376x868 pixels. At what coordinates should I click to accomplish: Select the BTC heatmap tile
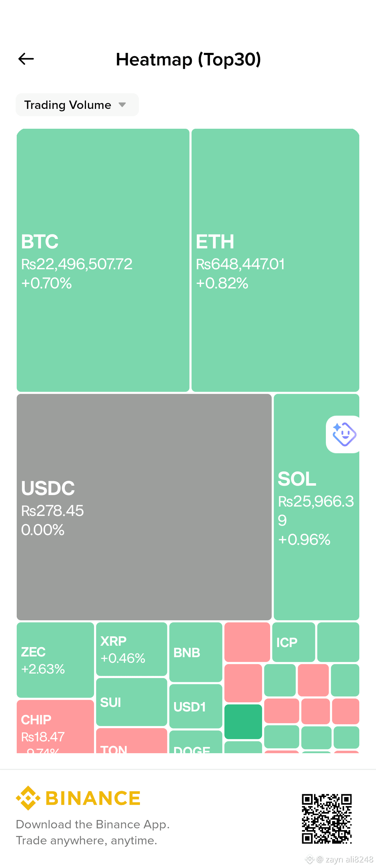coord(103,260)
